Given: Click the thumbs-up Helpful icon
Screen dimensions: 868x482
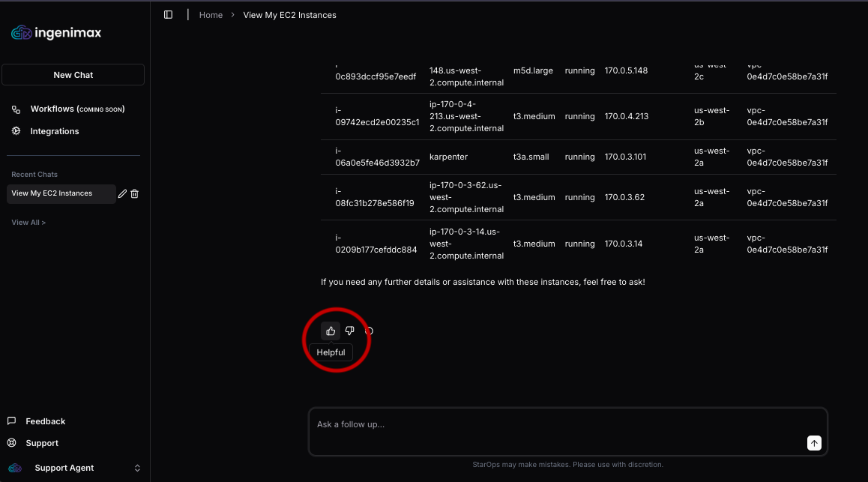Looking at the screenshot, I should pos(331,331).
